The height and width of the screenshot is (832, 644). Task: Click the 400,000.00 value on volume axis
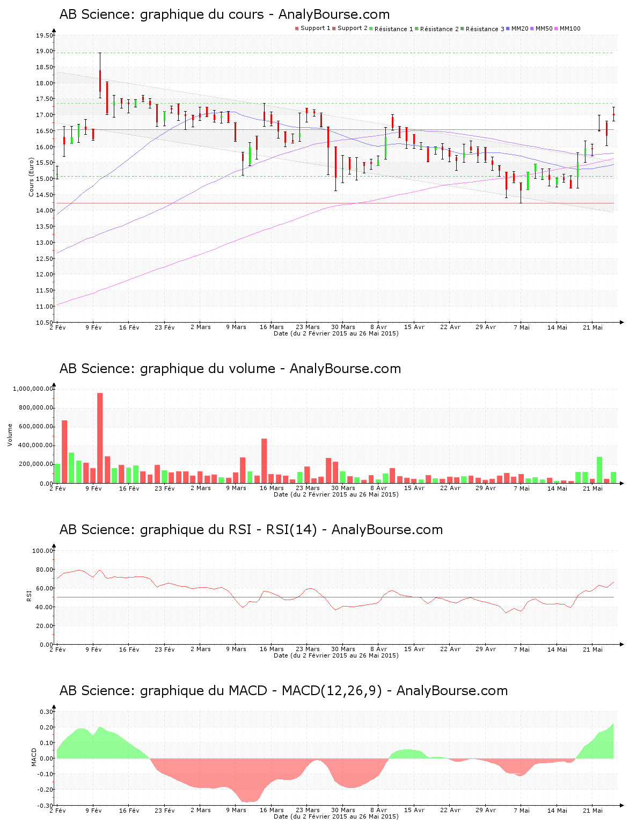tap(34, 446)
